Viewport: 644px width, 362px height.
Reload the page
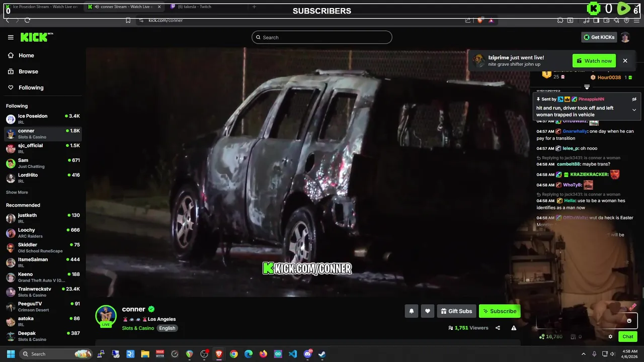[x=27, y=20]
